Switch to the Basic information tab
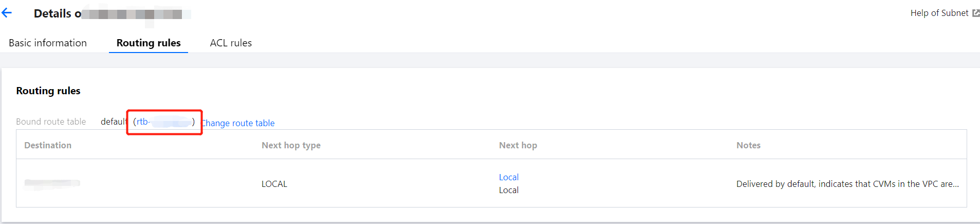980x224 pixels. pyautogui.click(x=48, y=43)
